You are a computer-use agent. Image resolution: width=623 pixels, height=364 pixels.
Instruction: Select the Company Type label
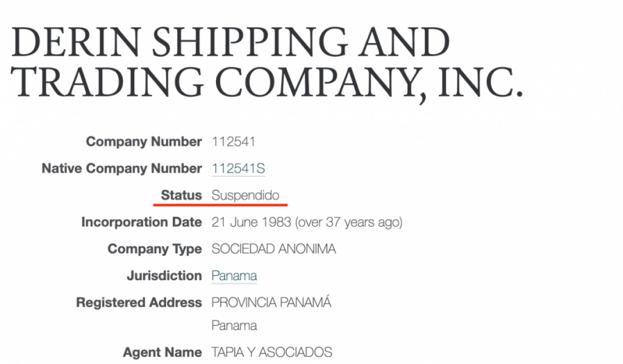coord(154,249)
